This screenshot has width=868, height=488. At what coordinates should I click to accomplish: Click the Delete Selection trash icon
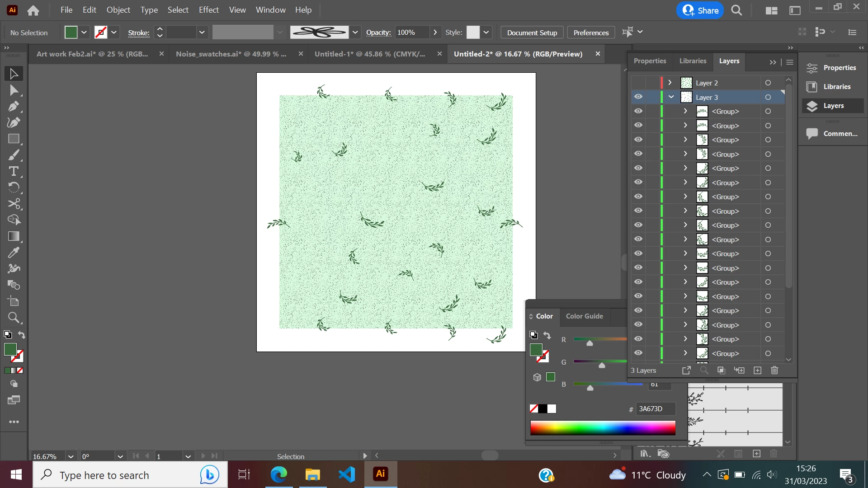point(774,371)
